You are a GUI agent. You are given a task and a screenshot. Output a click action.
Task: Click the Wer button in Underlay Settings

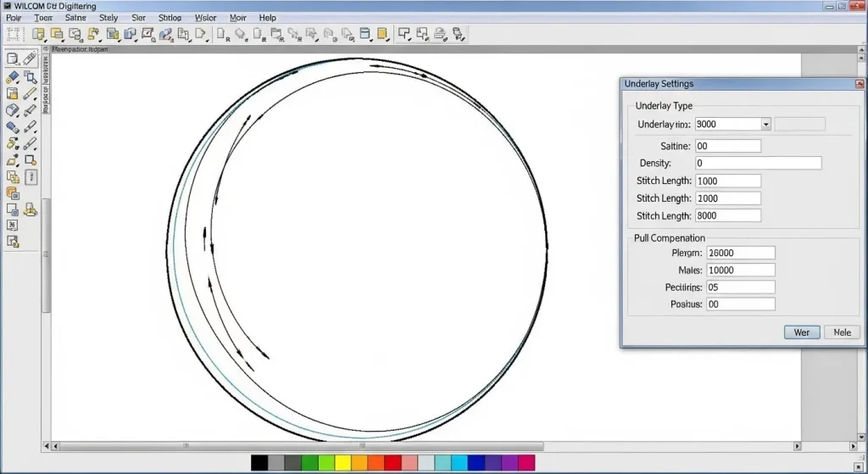pyautogui.click(x=802, y=332)
